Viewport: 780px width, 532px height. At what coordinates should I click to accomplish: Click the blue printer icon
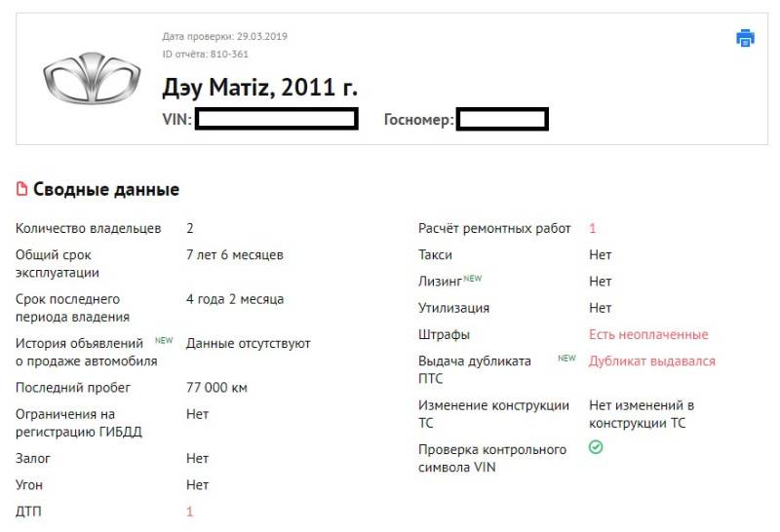coord(745,39)
